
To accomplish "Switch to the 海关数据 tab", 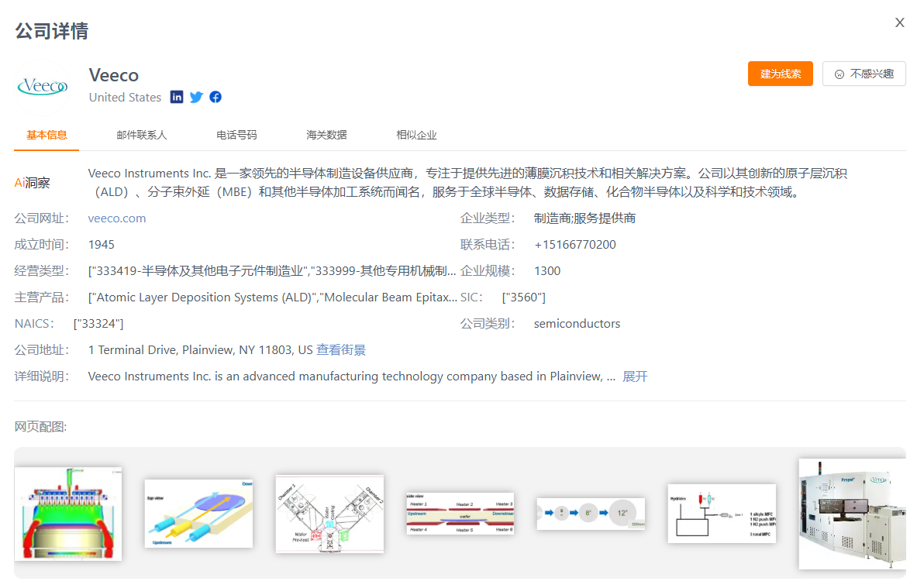I will (326, 135).
